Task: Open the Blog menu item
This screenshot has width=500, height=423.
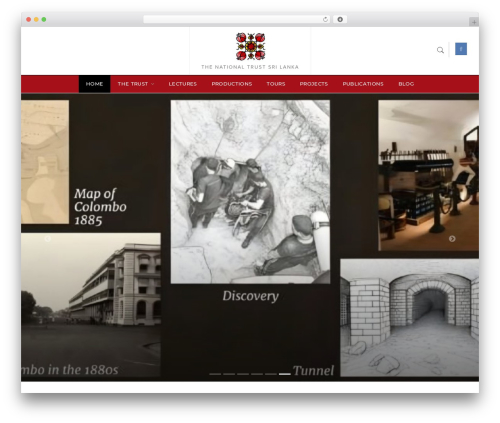Action: pos(406,84)
